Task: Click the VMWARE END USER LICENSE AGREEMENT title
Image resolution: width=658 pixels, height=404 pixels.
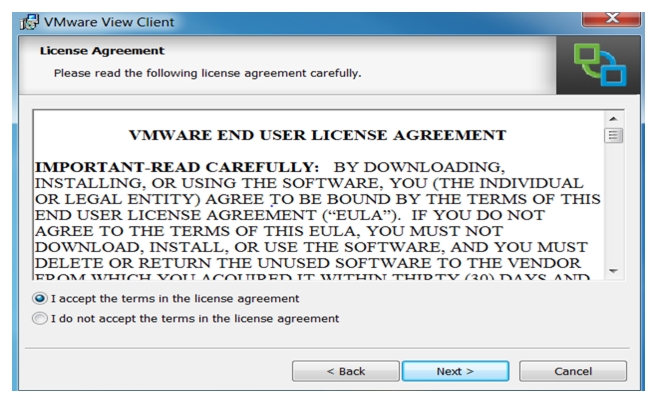Action: (318, 135)
